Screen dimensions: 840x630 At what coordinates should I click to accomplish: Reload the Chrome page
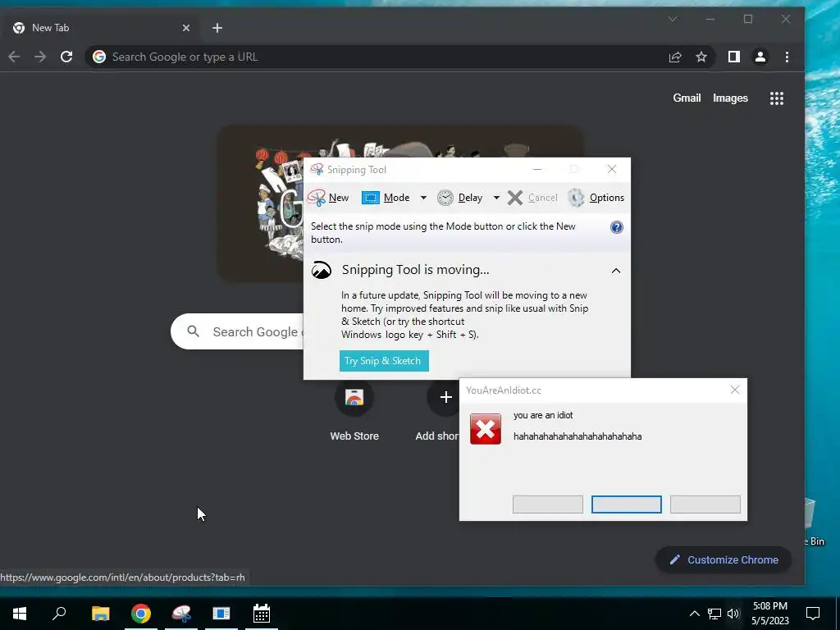66,57
